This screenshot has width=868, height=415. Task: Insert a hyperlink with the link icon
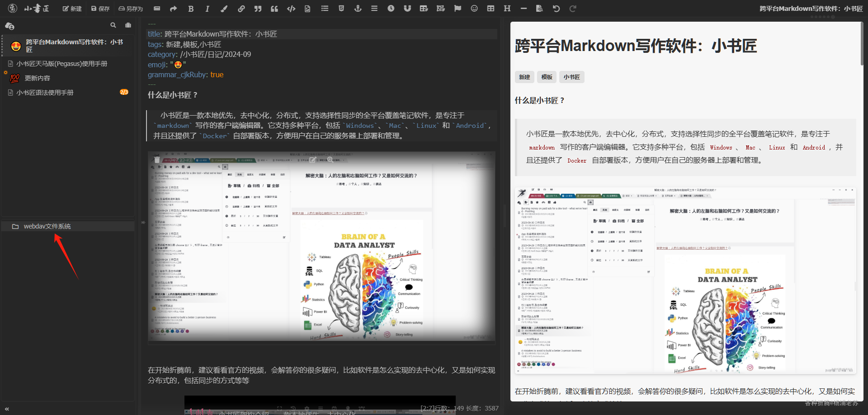coord(241,9)
